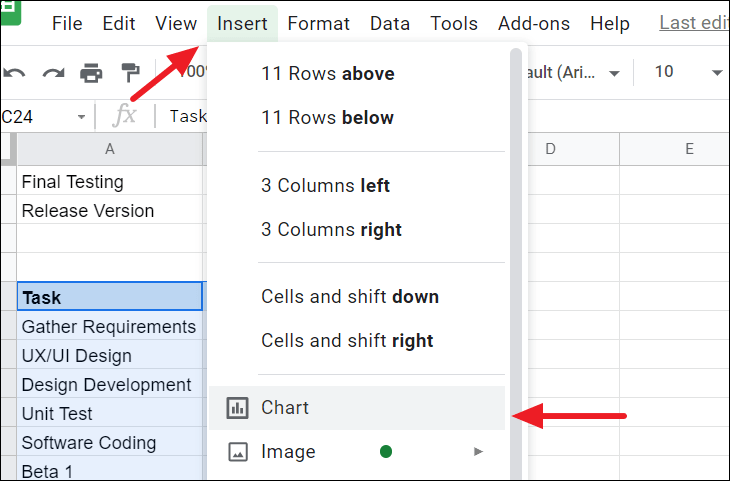
Task: Select the paint format roller icon
Action: click(x=131, y=73)
